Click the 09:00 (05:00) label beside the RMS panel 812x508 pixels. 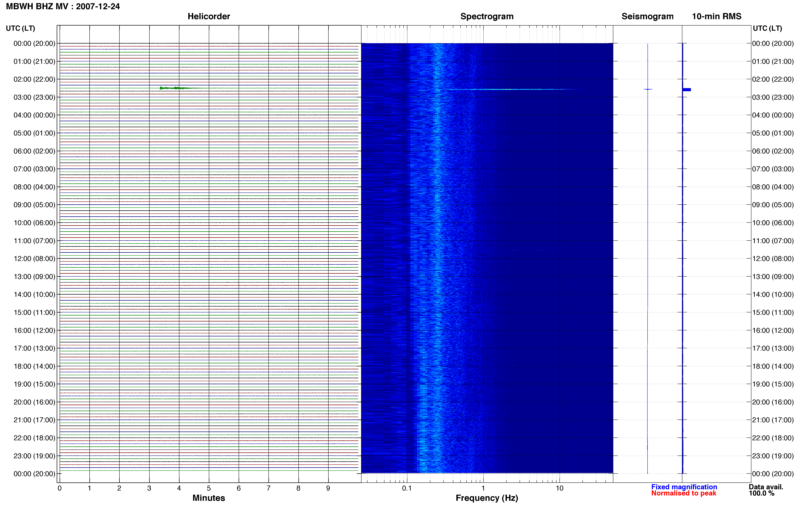tap(773, 205)
